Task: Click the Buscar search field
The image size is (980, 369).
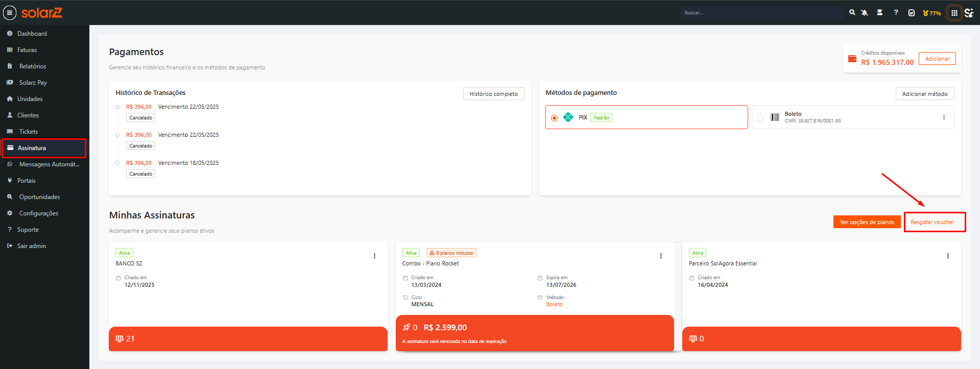Action: tap(762, 13)
